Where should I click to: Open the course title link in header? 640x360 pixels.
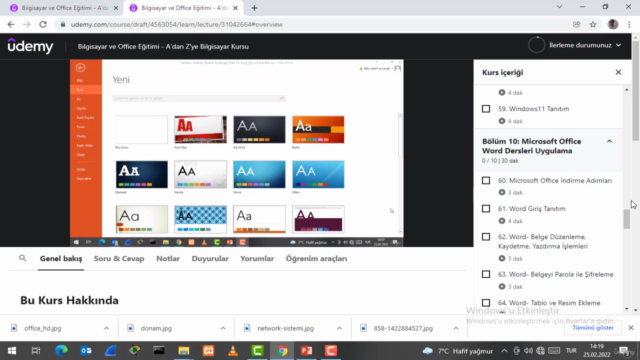pyautogui.click(x=163, y=47)
